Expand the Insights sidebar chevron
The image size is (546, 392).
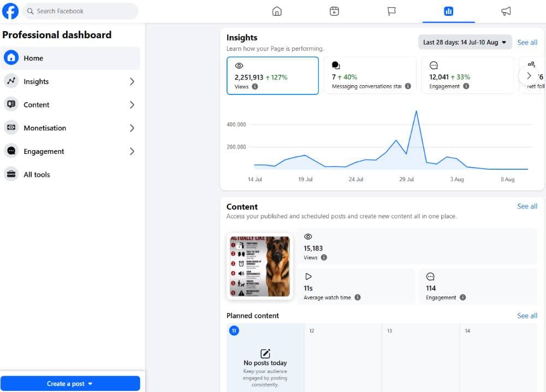pyautogui.click(x=132, y=81)
